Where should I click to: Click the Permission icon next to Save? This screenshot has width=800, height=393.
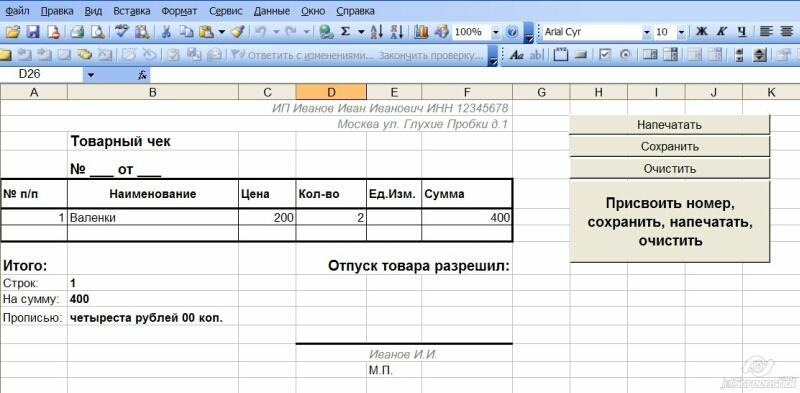click(54, 32)
